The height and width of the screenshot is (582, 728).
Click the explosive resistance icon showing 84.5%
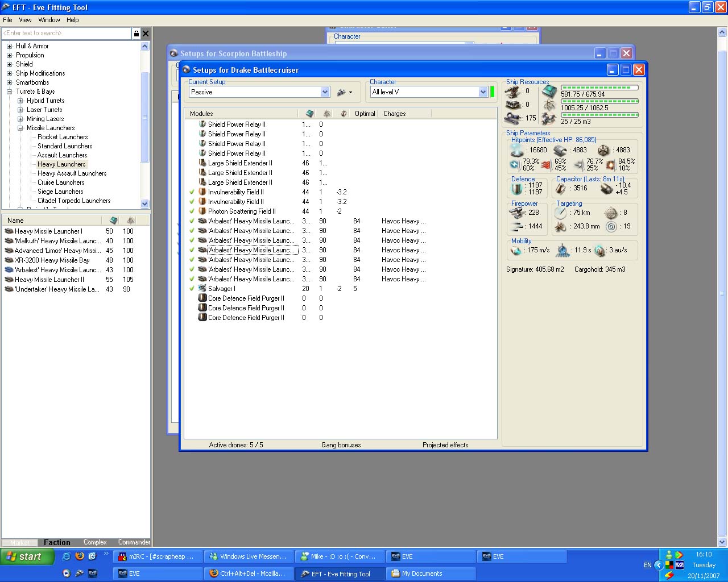[611, 165]
